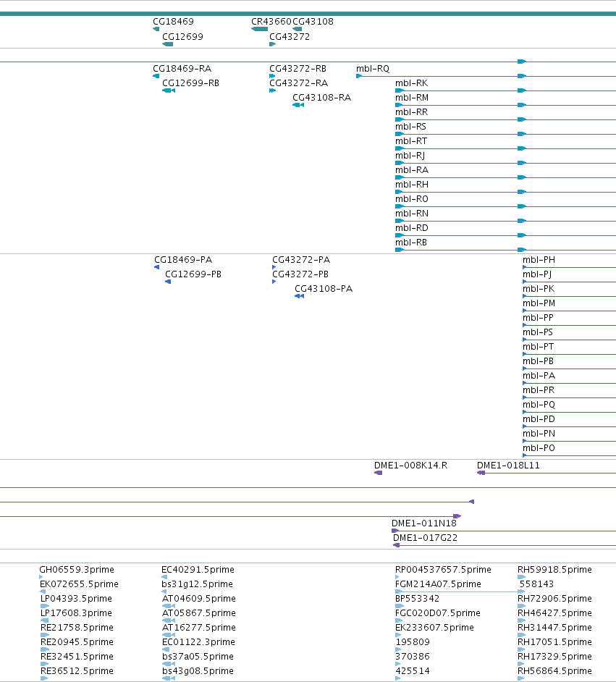The width and height of the screenshot is (616, 682).
Task: Click the CG43272-PB protein label
Action: click(x=300, y=274)
